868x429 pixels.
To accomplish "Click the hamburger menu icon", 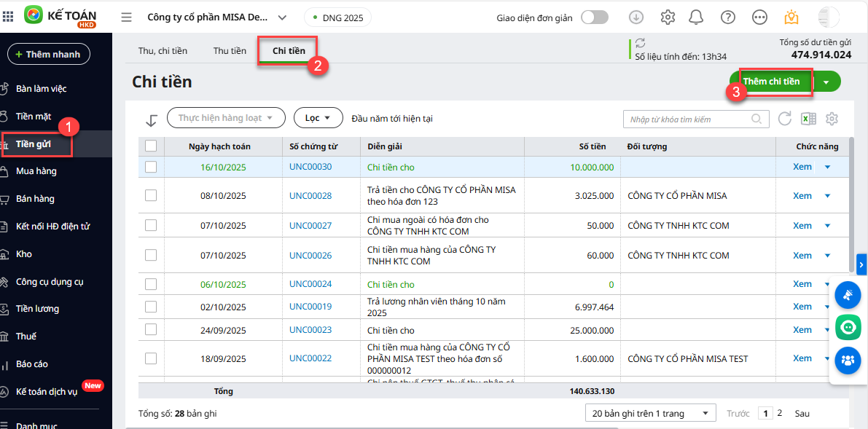I will point(126,17).
